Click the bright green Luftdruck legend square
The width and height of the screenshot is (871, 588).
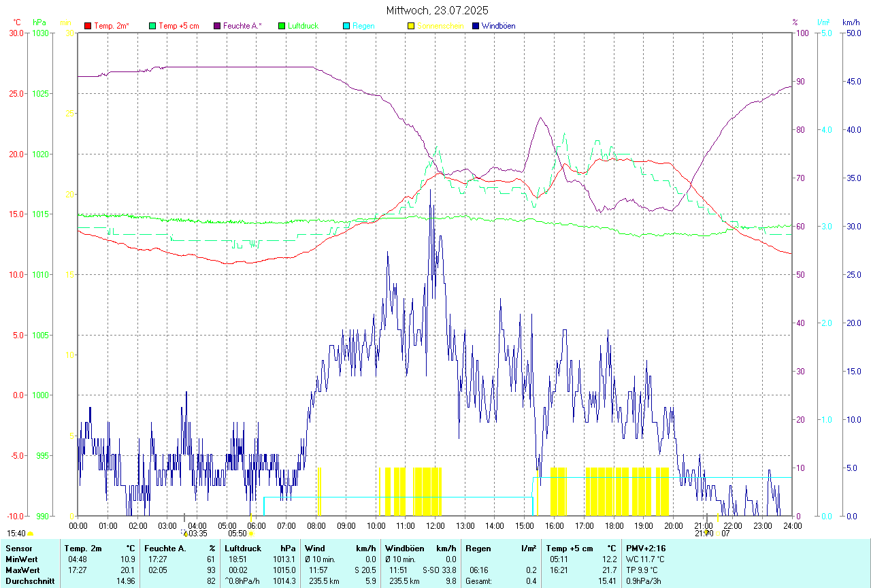coord(282,26)
